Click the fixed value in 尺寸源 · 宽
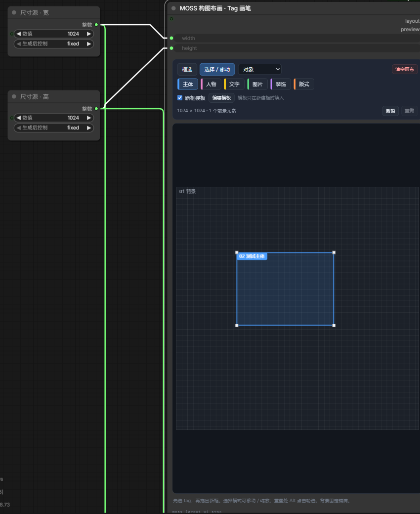The image size is (420, 514). (73, 43)
